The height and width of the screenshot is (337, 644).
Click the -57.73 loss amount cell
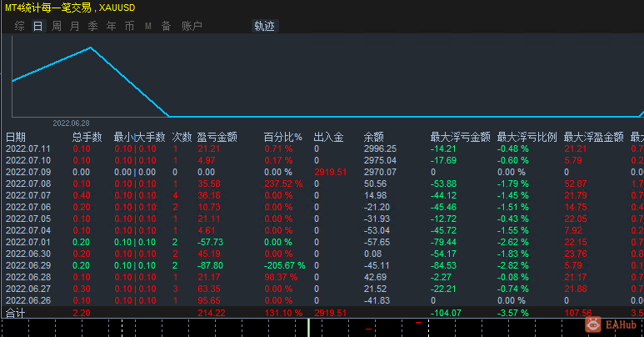click(210, 242)
